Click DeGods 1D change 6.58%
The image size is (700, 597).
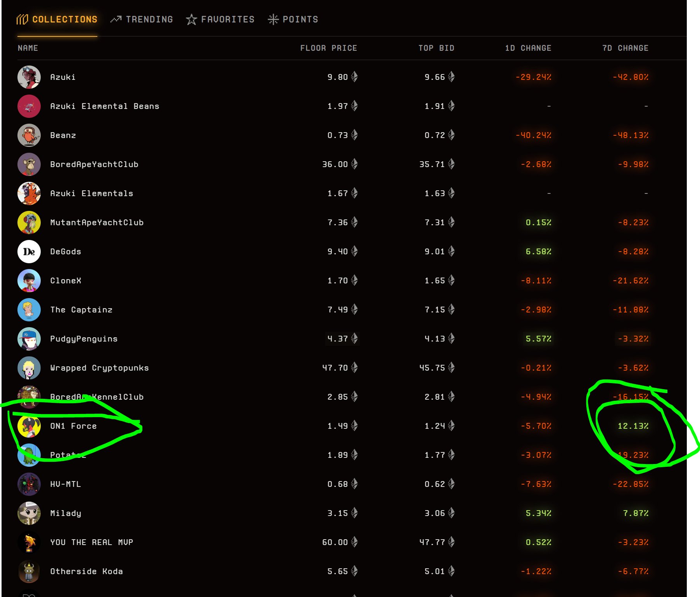point(538,252)
